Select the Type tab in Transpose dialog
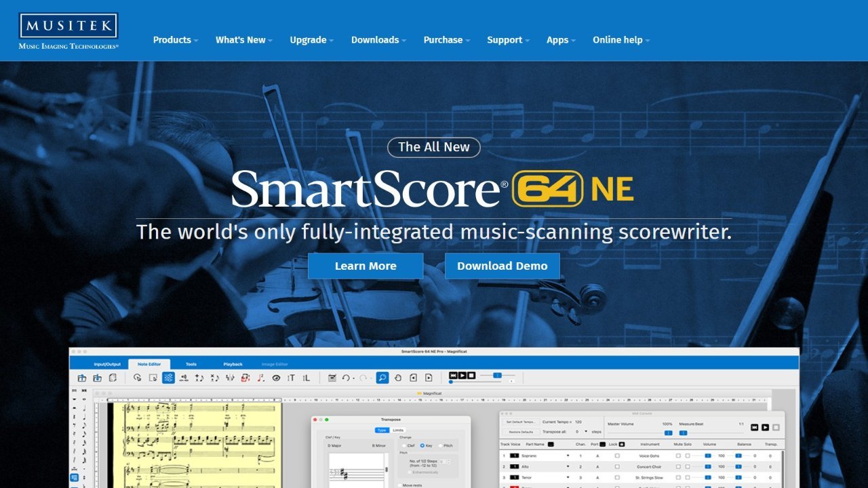Viewport: 868px width, 488px height. pos(382,430)
